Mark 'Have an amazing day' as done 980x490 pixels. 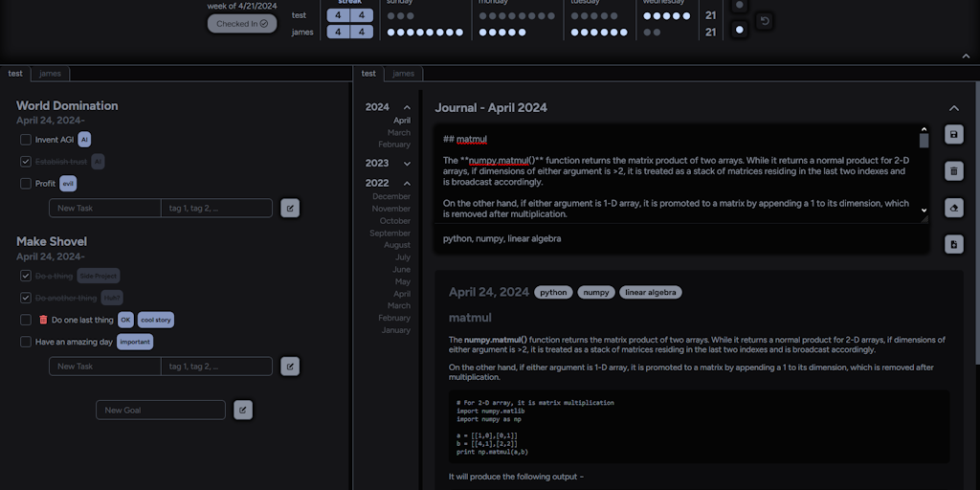pyautogui.click(x=26, y=342)
